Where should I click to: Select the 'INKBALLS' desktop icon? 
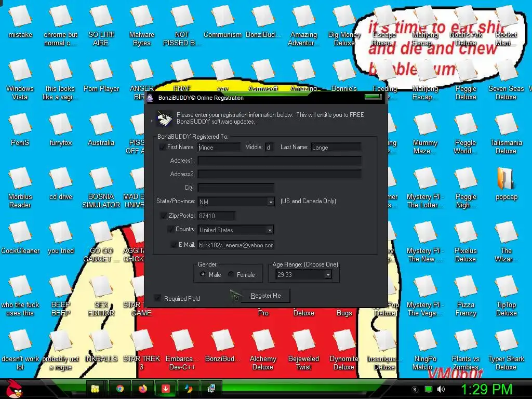[x=101, y=345]
